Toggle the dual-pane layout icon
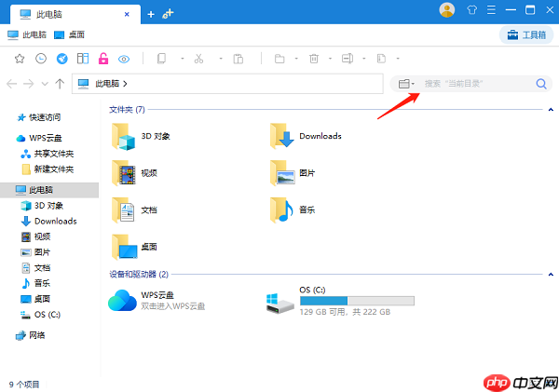559x392 pixels. 83,59
